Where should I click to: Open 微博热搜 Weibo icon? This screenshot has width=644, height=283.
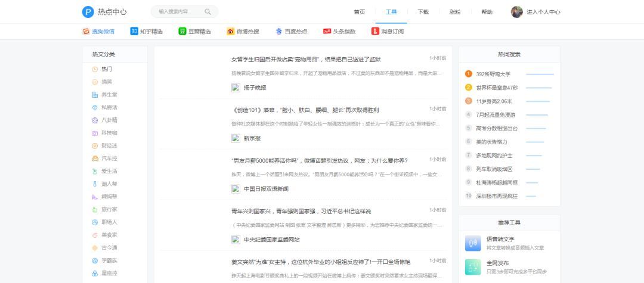point(231,32)
